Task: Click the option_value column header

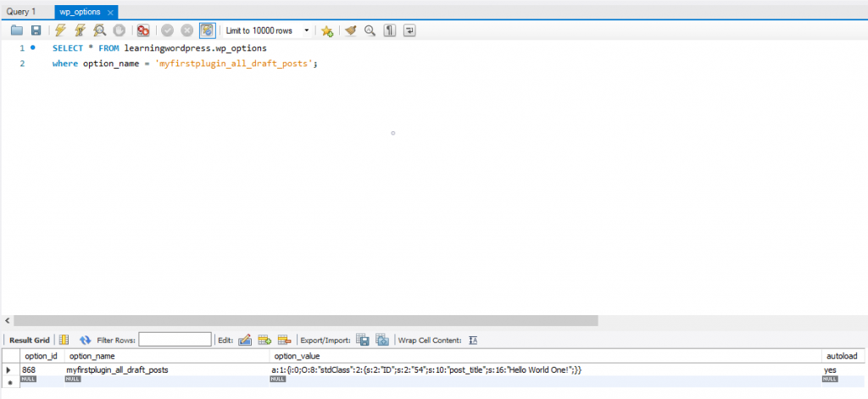Action: (x=297, y=357)
